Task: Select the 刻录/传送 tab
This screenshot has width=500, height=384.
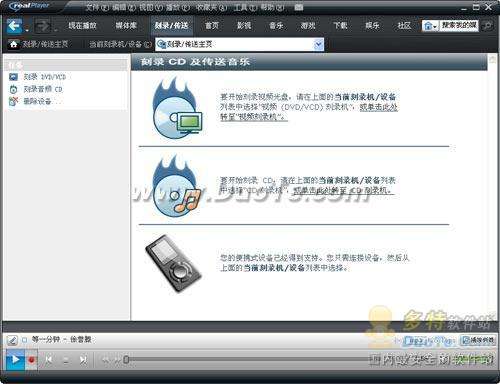Action: [x=171, y=26]
